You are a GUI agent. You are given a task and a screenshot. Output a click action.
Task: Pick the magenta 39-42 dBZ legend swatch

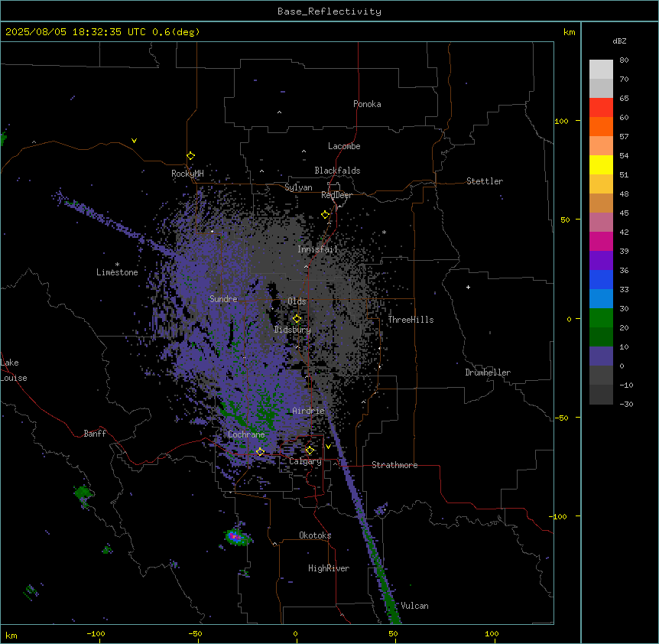point(601,241)
